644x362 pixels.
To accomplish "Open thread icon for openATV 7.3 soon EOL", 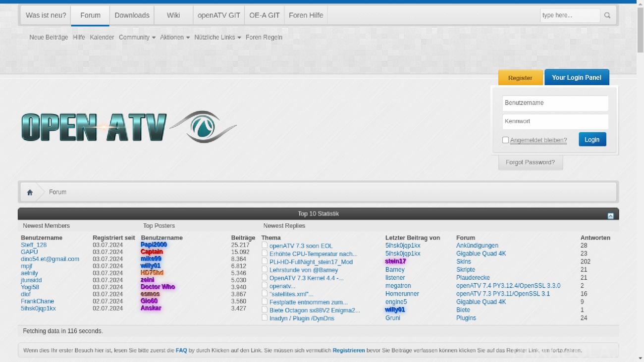I will pos(265,245).
